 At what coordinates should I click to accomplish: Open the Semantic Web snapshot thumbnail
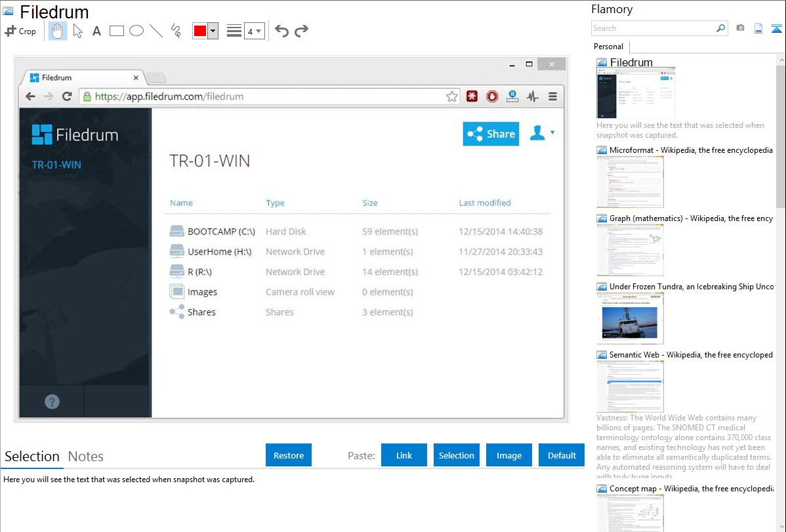(630, 386)
